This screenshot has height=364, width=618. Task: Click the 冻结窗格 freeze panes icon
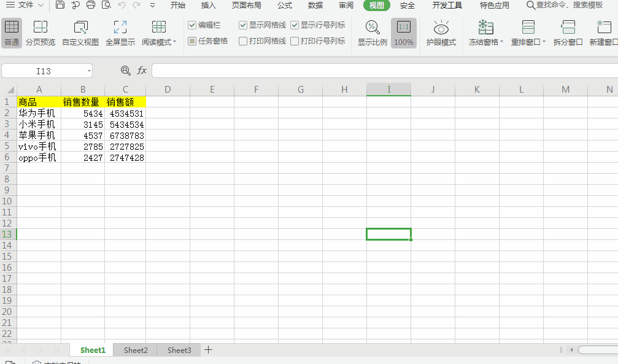[x=485, y=27]
